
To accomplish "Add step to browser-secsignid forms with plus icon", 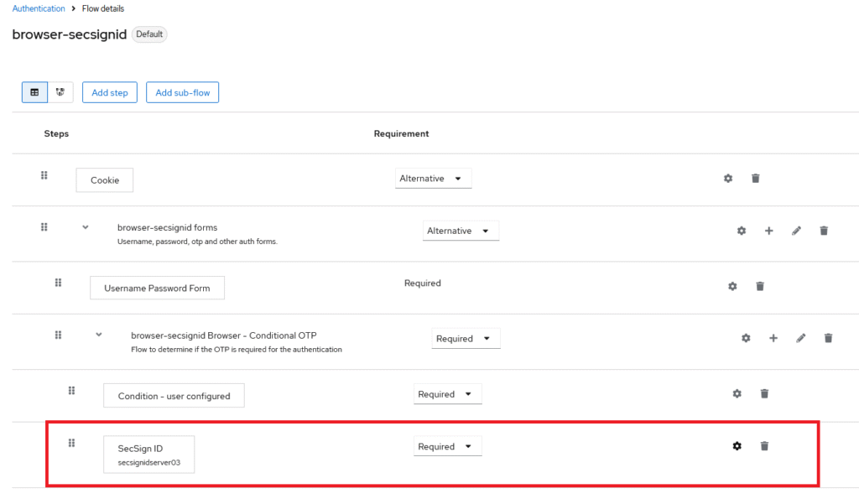I will coord(768,231).
